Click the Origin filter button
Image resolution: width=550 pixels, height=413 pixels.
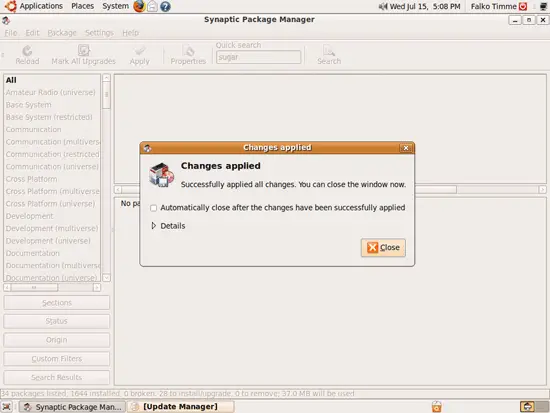point(56,340)
